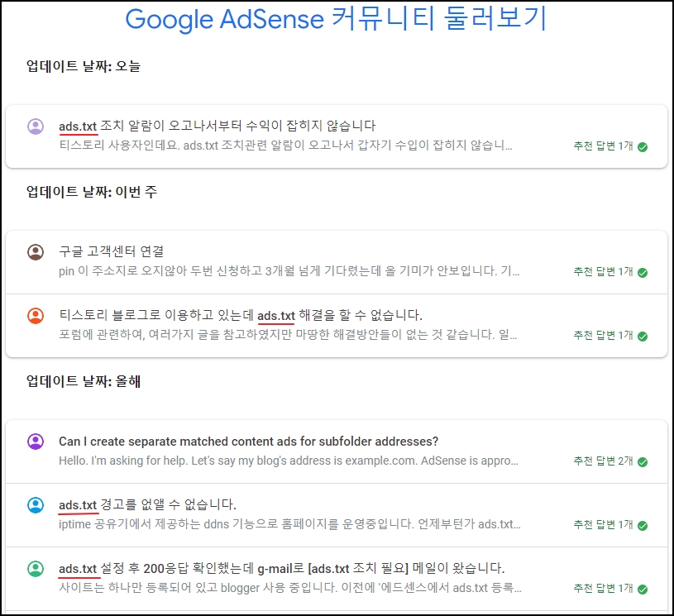Click the brown avatar beside 구글 고객센터 연결
This screenshot has height=616, width=674.
tap(36, 252)
